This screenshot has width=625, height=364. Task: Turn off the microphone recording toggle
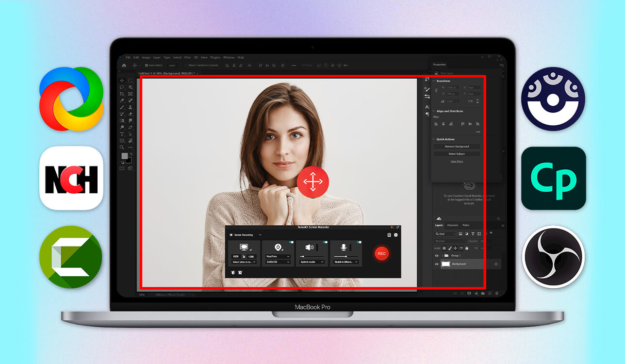[x=358, y=243]
